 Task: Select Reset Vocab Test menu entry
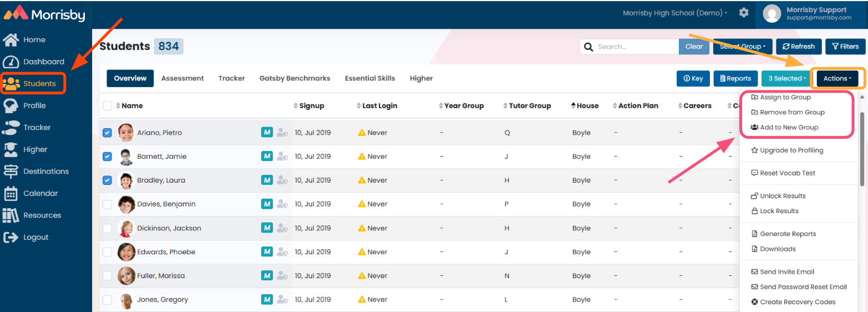point(783,173)
